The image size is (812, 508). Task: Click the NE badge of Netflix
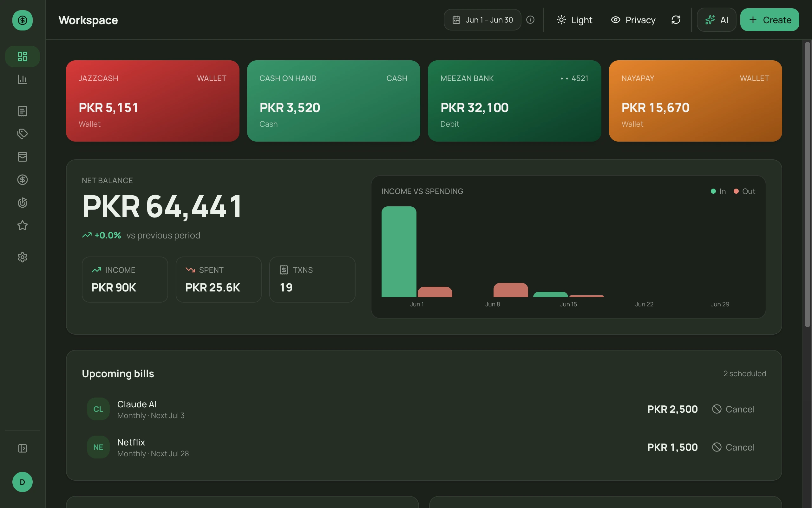pyautogui.click(x=98, y=447)
